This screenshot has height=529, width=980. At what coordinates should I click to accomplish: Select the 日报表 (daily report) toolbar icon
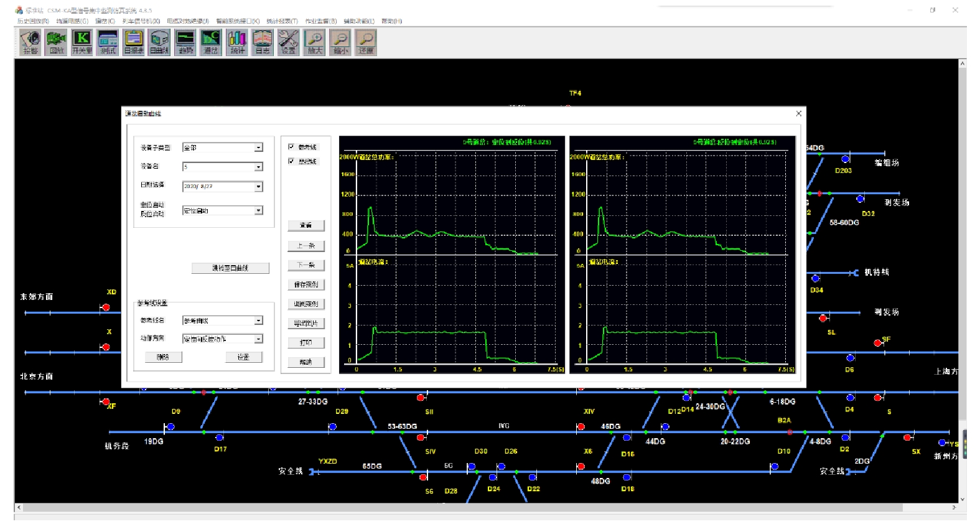(x=134, y=42)
